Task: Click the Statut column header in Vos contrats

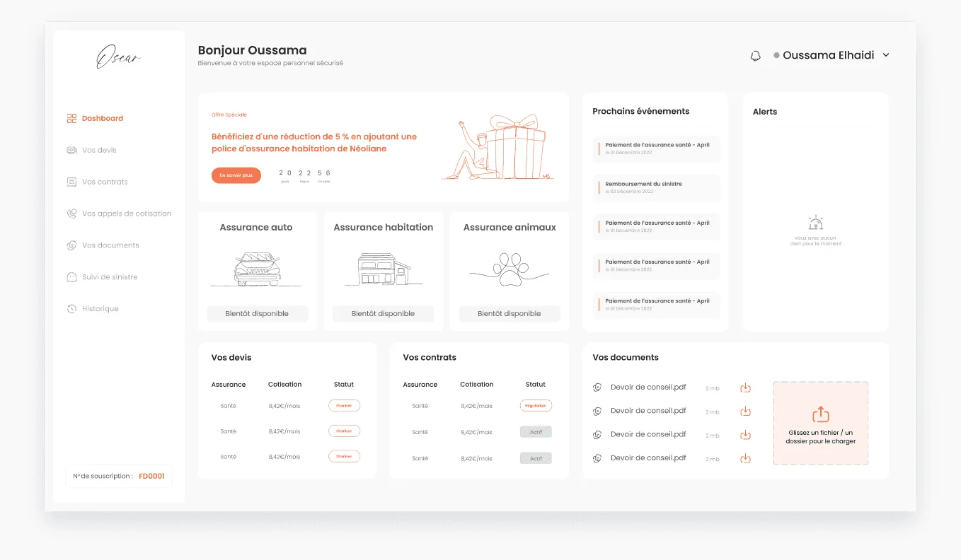Action: pos(536,385)
